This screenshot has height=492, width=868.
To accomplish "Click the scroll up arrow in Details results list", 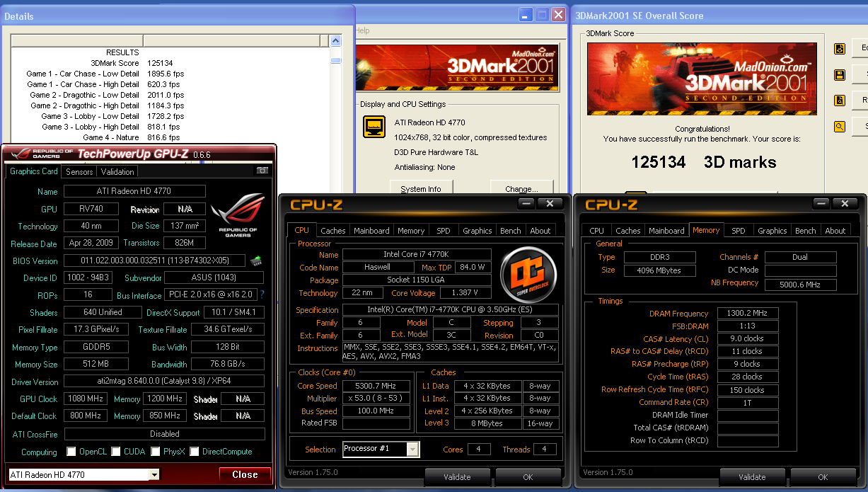I will (x=337, y=41).
